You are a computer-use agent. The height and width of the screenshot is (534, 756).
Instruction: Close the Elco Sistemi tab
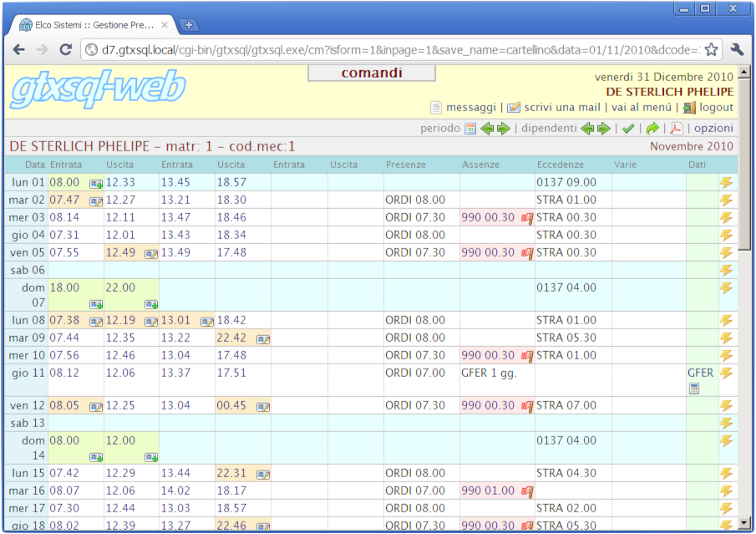165,25
